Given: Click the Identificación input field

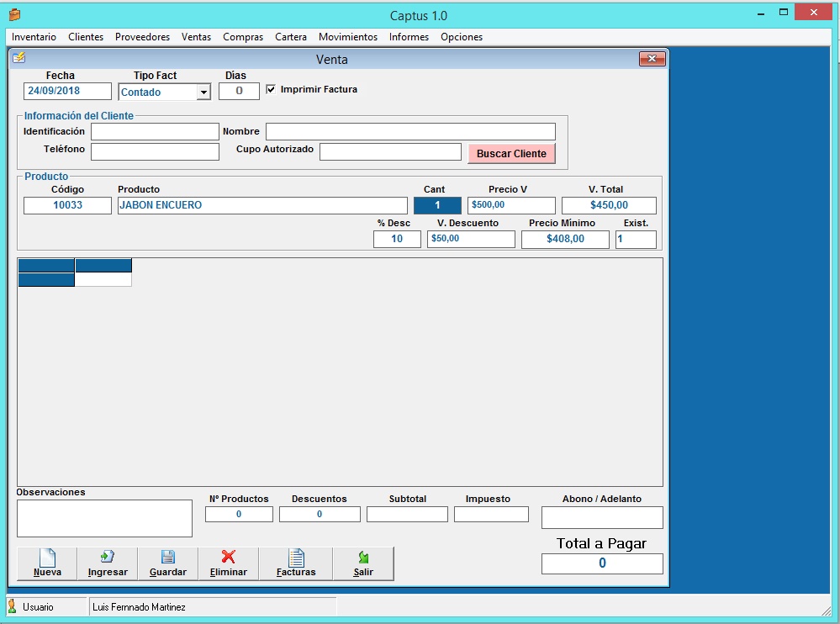Looking at the screenshot, I should 155,132.
